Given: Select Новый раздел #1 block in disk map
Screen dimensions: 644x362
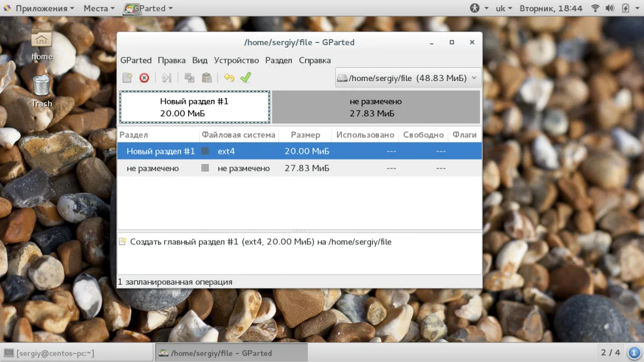Looking at the screenshot, I should pos(195,107).
